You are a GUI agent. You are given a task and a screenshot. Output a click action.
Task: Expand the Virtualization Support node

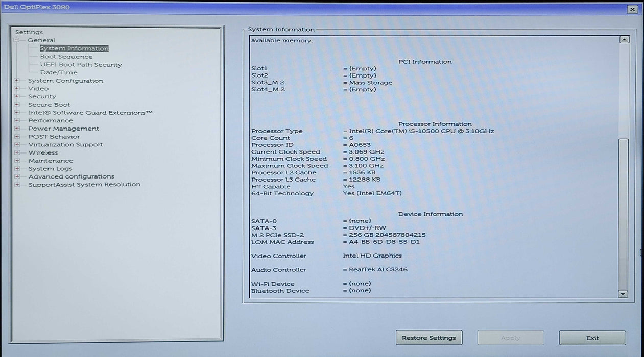coord(17,145)
